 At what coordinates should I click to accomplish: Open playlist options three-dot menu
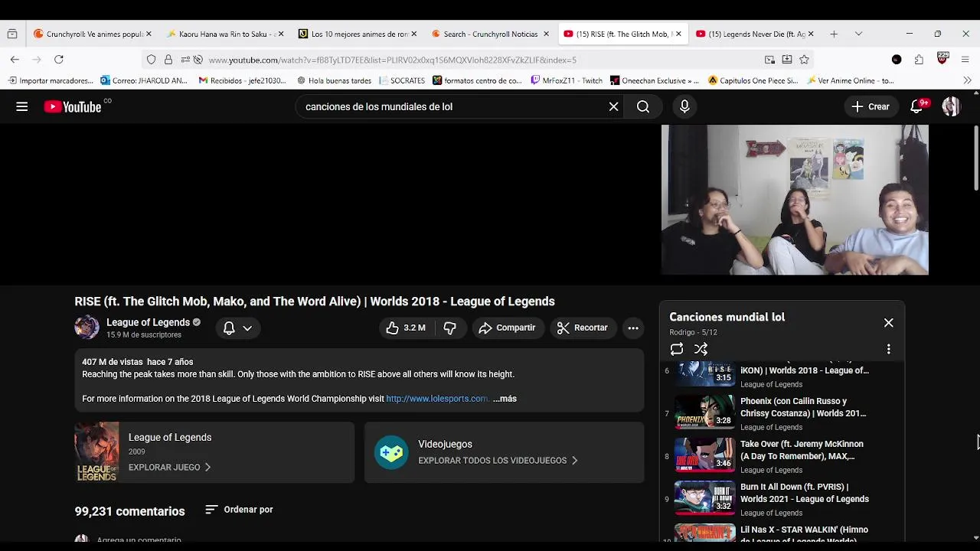point(889,349)
